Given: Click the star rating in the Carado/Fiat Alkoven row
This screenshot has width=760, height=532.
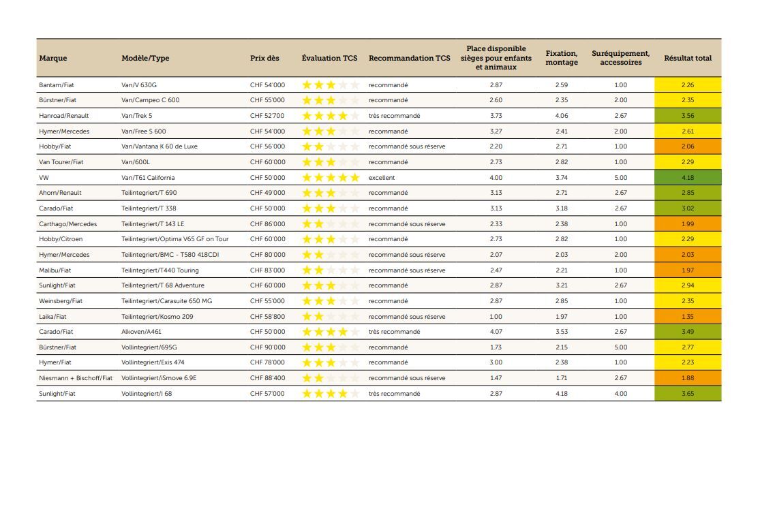Looking at the screenshot, I should tap(331, 332).
